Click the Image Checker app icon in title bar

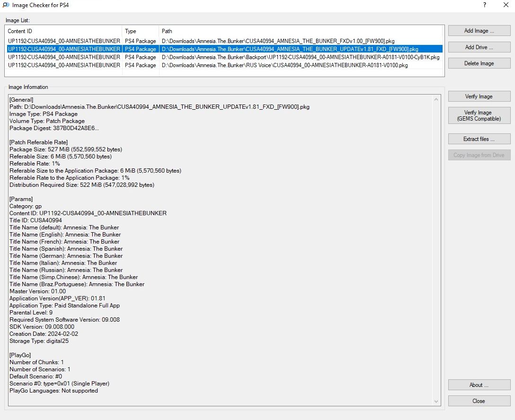[x=6, y=5]
